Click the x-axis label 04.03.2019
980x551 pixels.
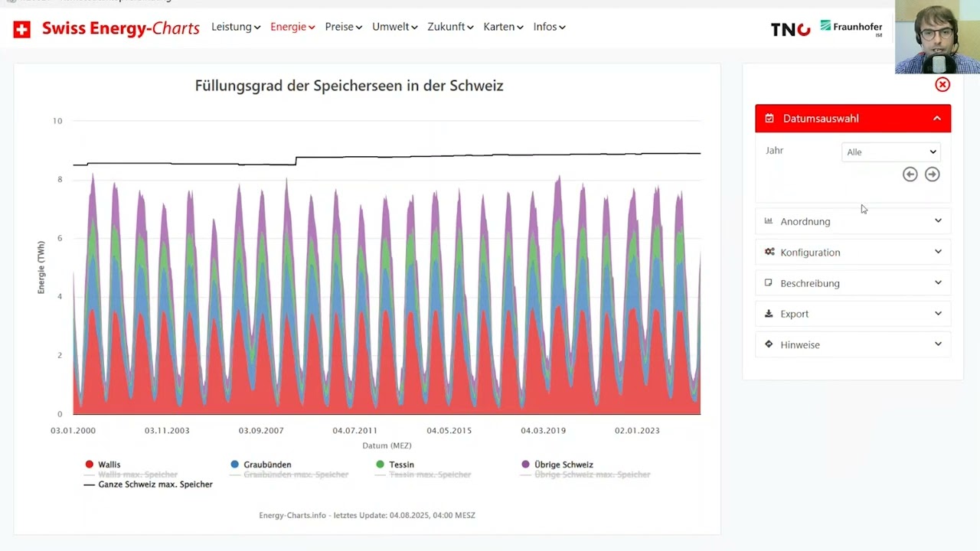tap(543, 431)
